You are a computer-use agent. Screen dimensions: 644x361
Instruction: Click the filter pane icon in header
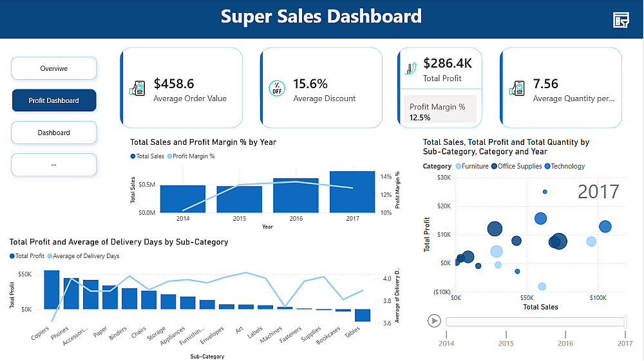point(621,20)
